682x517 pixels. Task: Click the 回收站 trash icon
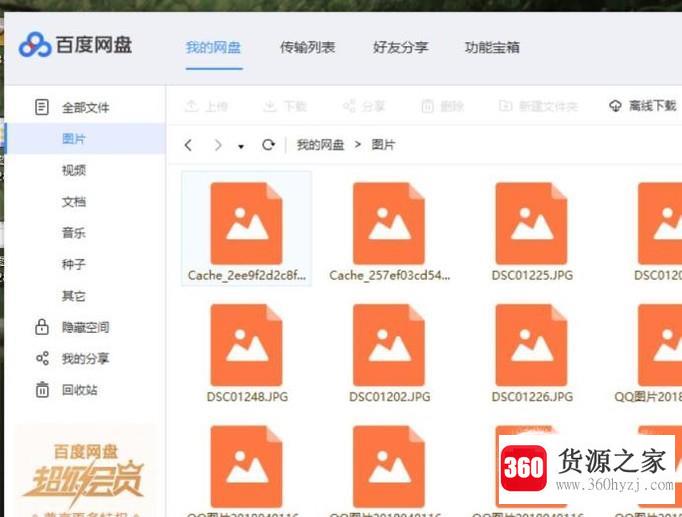[42, 390]
